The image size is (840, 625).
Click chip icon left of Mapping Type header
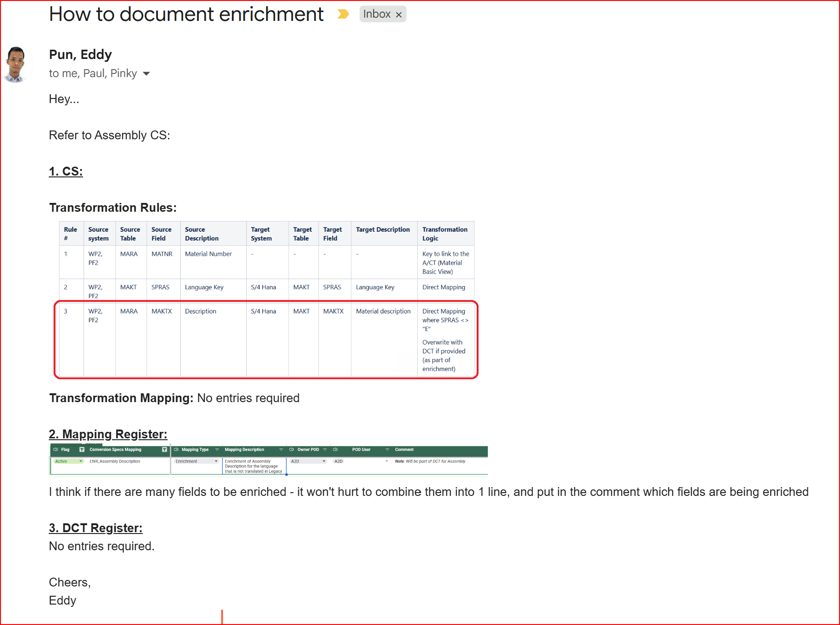point(176,449)
